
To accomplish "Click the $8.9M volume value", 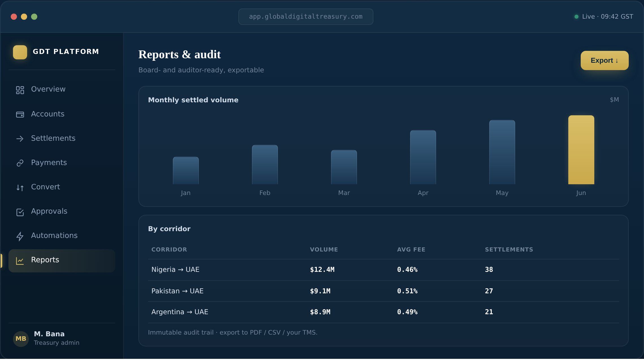I will pos(320,312).
